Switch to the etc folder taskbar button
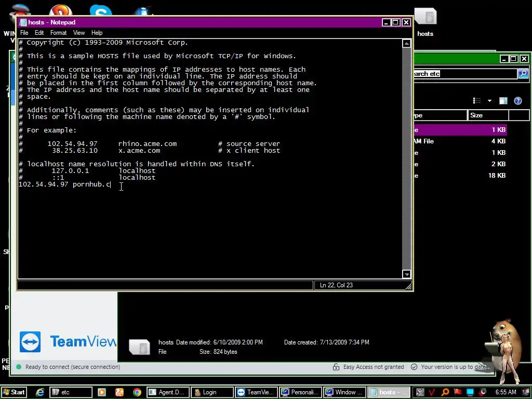The height and width of the screenshot is (399, 532). [71, 392]
